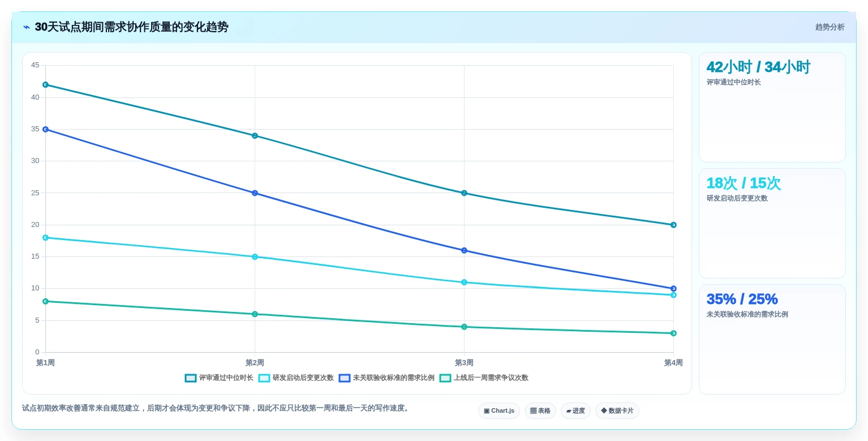Image resolution: width=868 pixels, height=441 pixels.
Task: Click the y-axis label 30
Action: [35, 161]
